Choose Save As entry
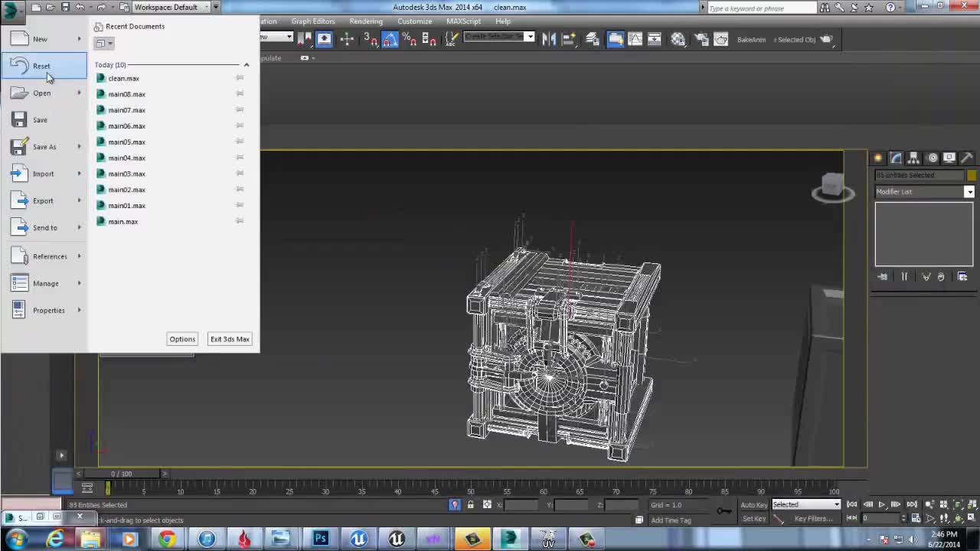The image size is (980, 551). (44, 147)
